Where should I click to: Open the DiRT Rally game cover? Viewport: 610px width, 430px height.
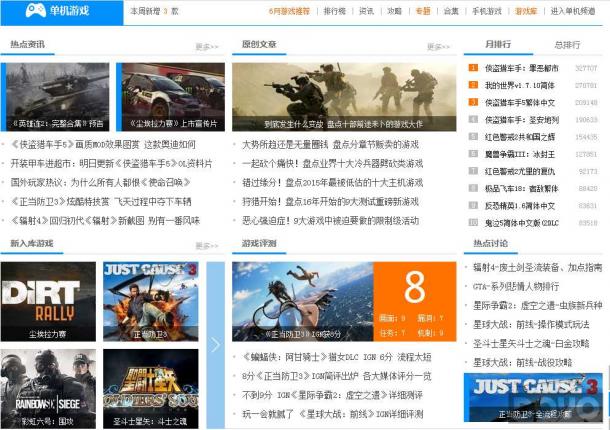coord(48,302)
